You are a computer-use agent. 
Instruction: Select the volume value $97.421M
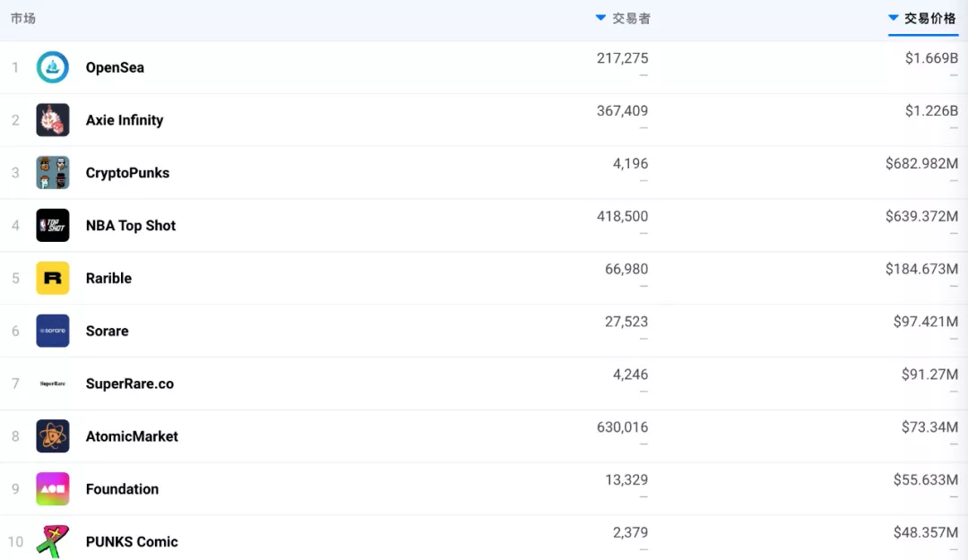926,322
